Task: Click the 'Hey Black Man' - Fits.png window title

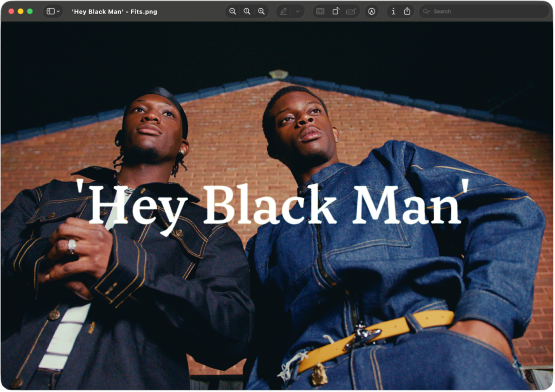Action: (114, 11)
